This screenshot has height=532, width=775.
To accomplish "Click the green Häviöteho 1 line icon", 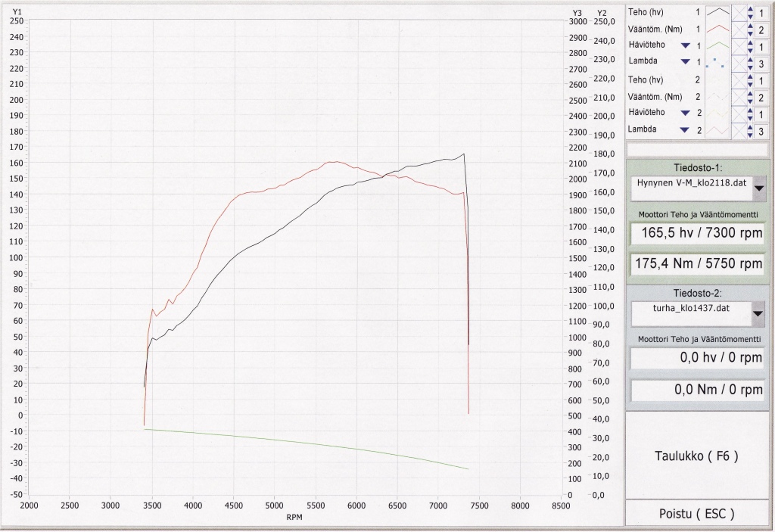I will tap(717, 45).
